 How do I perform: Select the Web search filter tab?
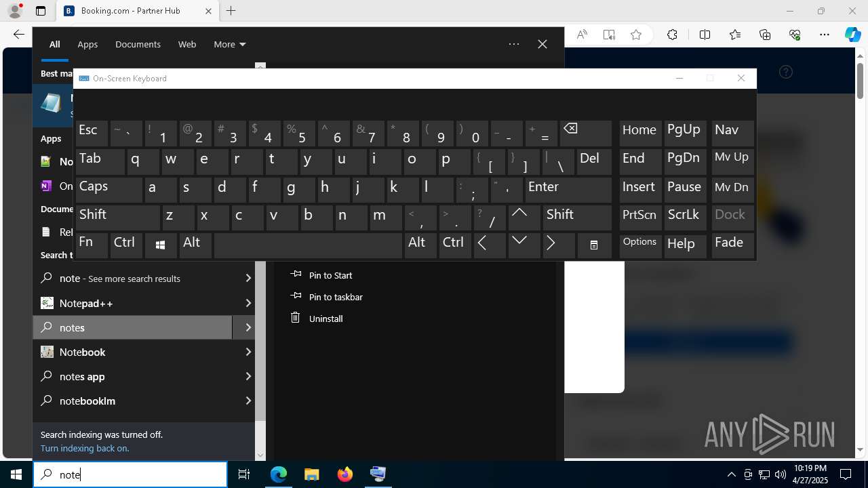click(187, 44)
